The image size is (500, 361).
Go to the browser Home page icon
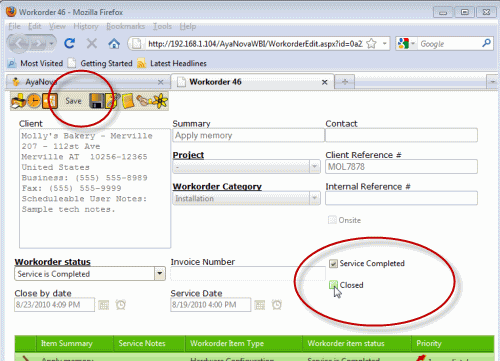pyautogui.click(x=114, y=43)
